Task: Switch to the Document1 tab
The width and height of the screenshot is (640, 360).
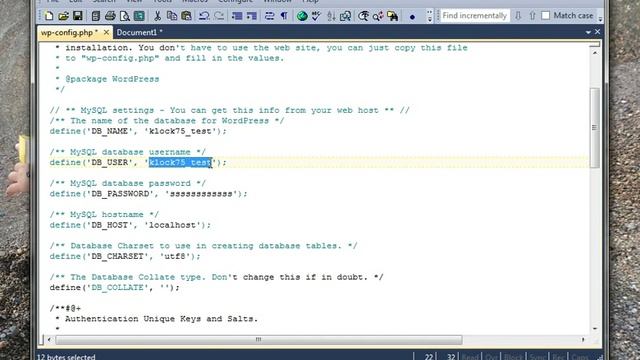Action: (139, 32)
